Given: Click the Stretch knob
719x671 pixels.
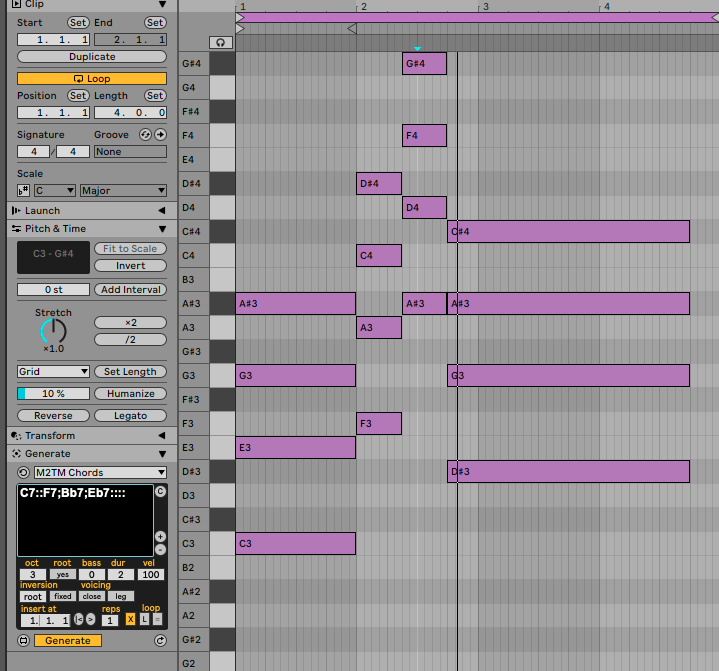Looking at the screenshot, I should tap(53, 331).
